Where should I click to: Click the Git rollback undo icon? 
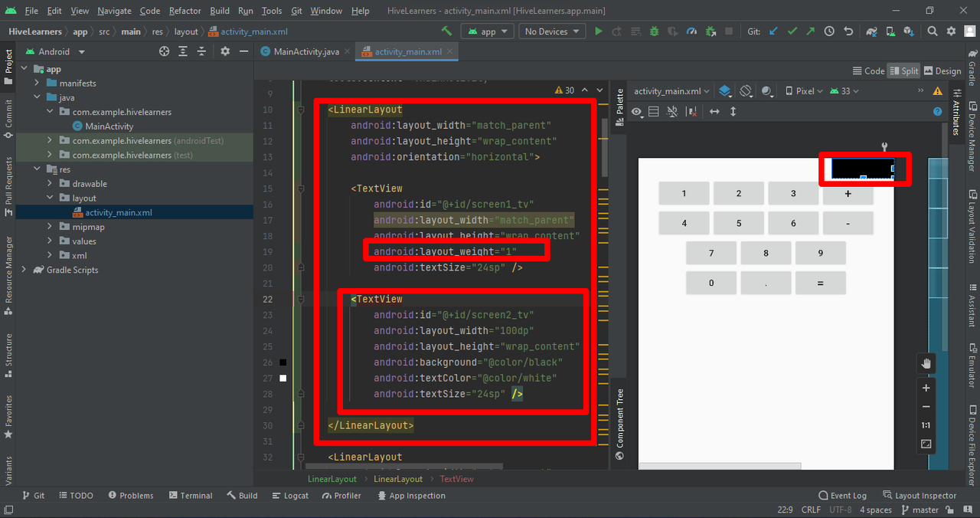(x=848, y=31)
